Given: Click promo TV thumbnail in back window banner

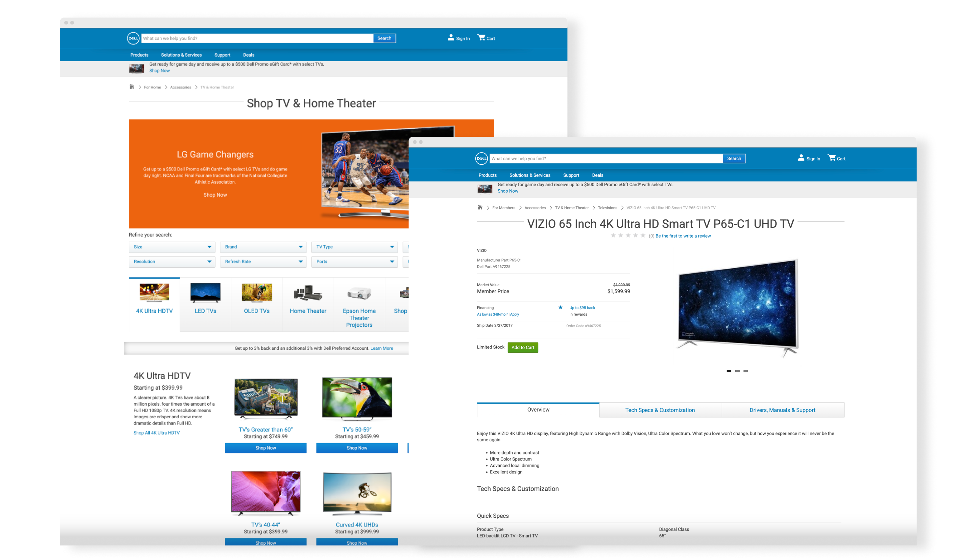Looking at the screenshot, I should coord(136,69).
